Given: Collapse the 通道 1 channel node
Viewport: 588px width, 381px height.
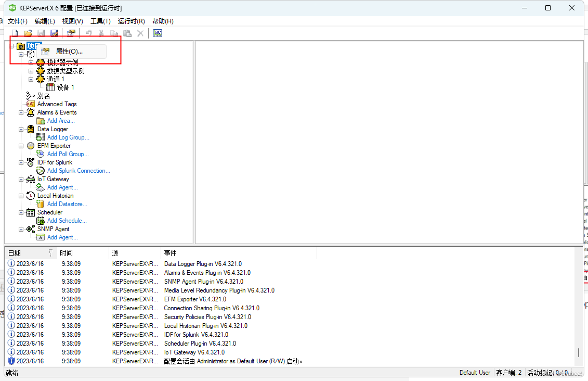Looking at the screenshot, I should click(31, 79).
